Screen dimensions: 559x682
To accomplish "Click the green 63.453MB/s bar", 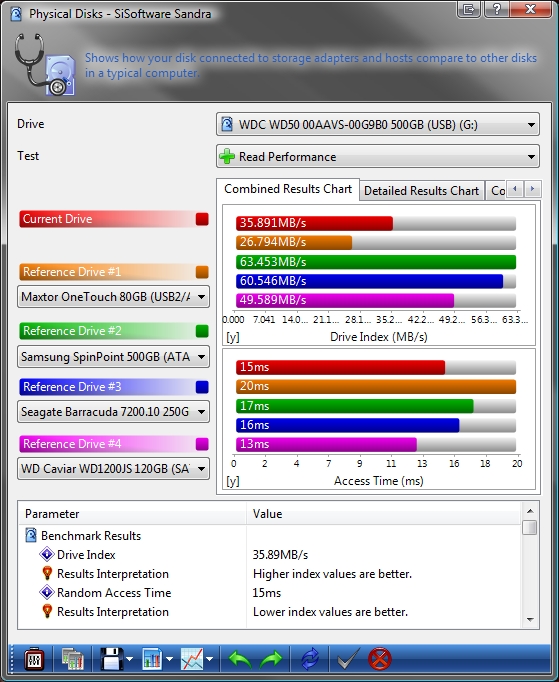I will pyautogui.click(x=376, y=262).
